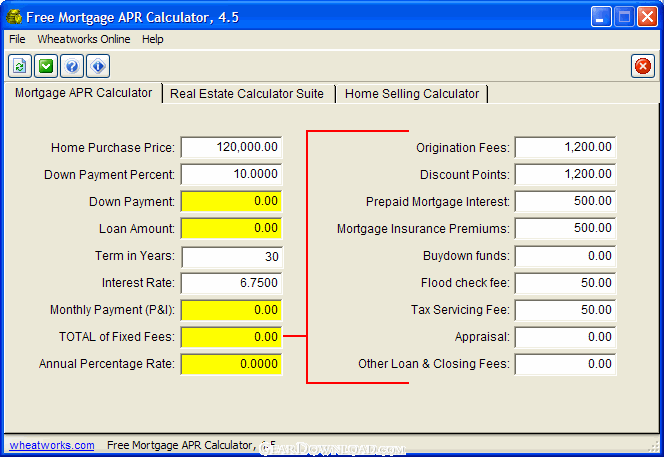The width and height of the screenshot is (664, 457).
Task: Click the Prepaid Mortgage Interest field
Action: click(x=565, y=201)
